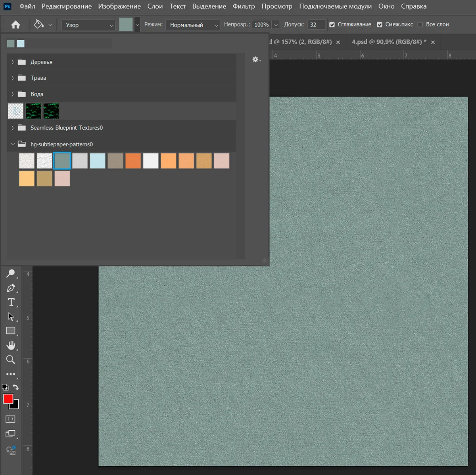Click the Home icon in options bar
476x475 pixels.
point(15,25)
